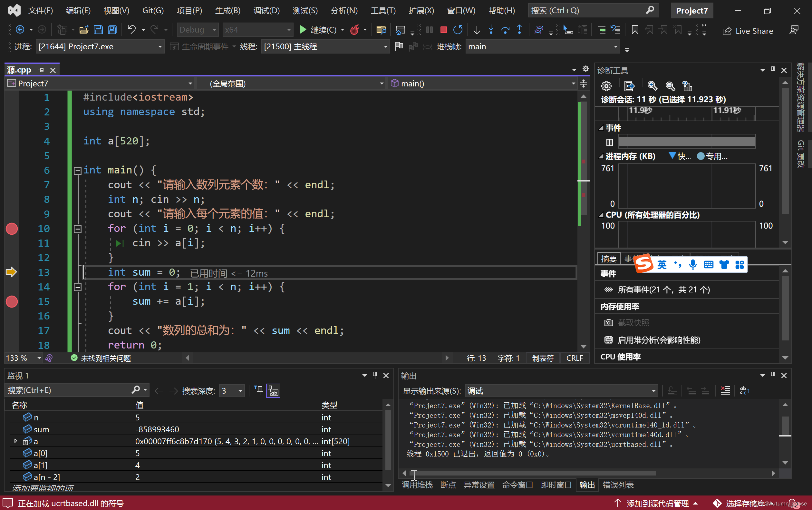Screen dimensions: 812x510
Task: Toggle the breakpoint on line 15
Action: tap(12, 301)
